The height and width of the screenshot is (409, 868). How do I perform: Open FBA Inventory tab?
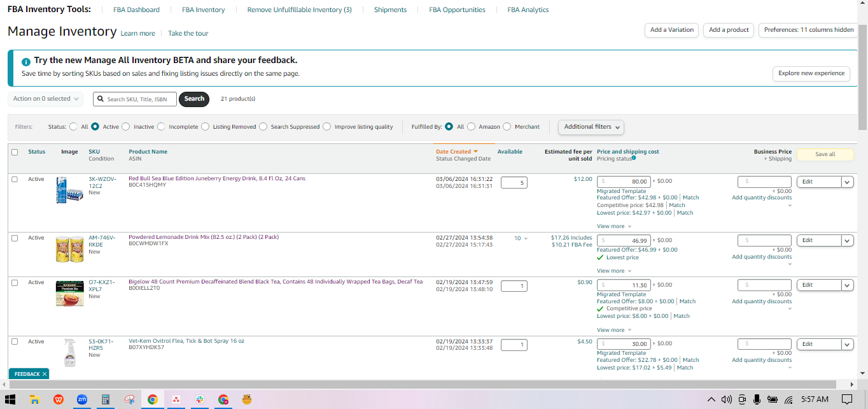[203, 10]
